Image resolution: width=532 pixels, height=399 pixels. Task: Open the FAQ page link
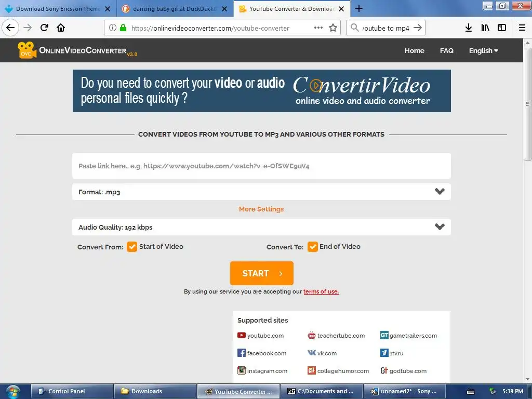coord(446,50)
